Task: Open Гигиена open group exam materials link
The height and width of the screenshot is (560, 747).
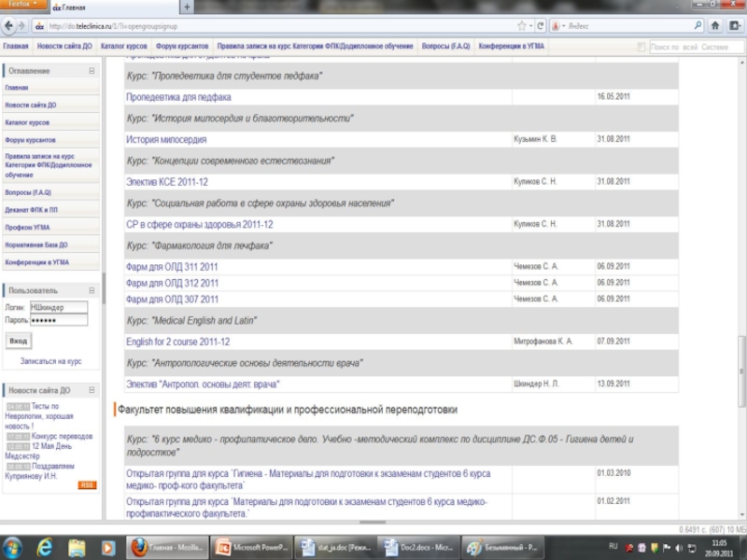Action: (308, 480)
